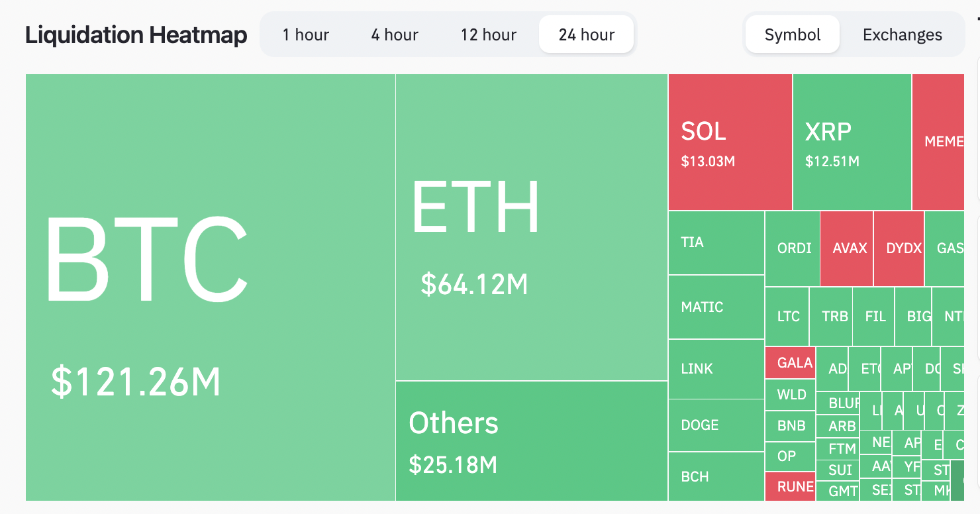This screenshot has height=514, width=980.
Task: Click the LINK heatmap tile
Action: pos(716,369)
